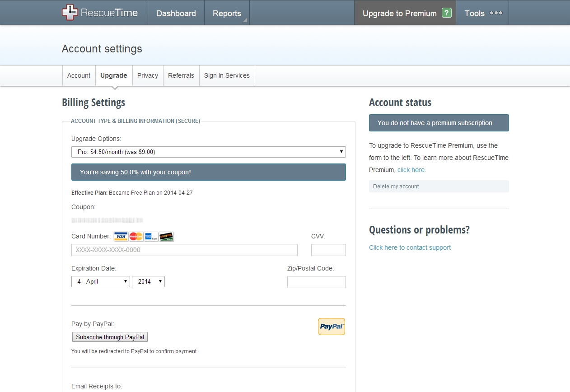Screen dimensions: 570x392
Task: Open the Sign In Services tab
Action: coord(227,75)
